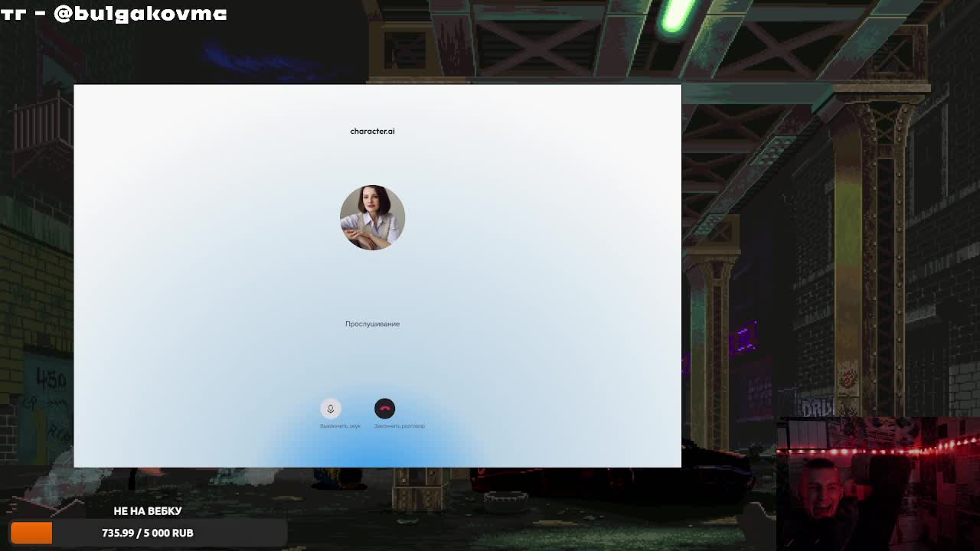
Task: Click the 'Выключить звук' label
Action: (x=340, y=425)
